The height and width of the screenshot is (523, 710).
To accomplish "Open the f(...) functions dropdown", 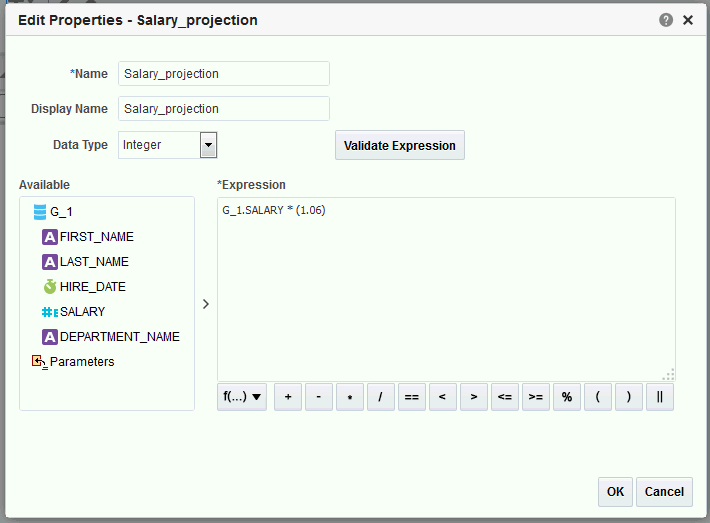I will pos(242,397).
